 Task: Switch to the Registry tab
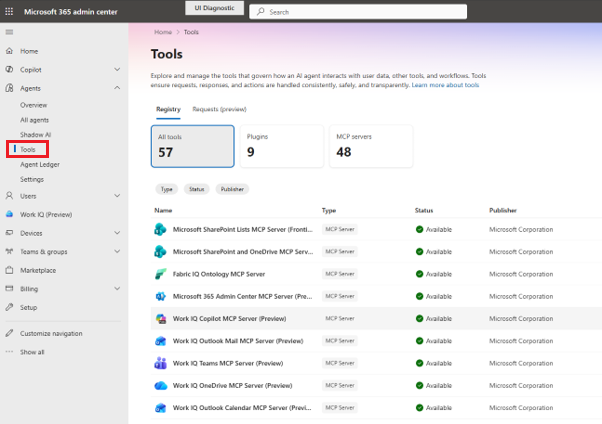pos(168,109)
